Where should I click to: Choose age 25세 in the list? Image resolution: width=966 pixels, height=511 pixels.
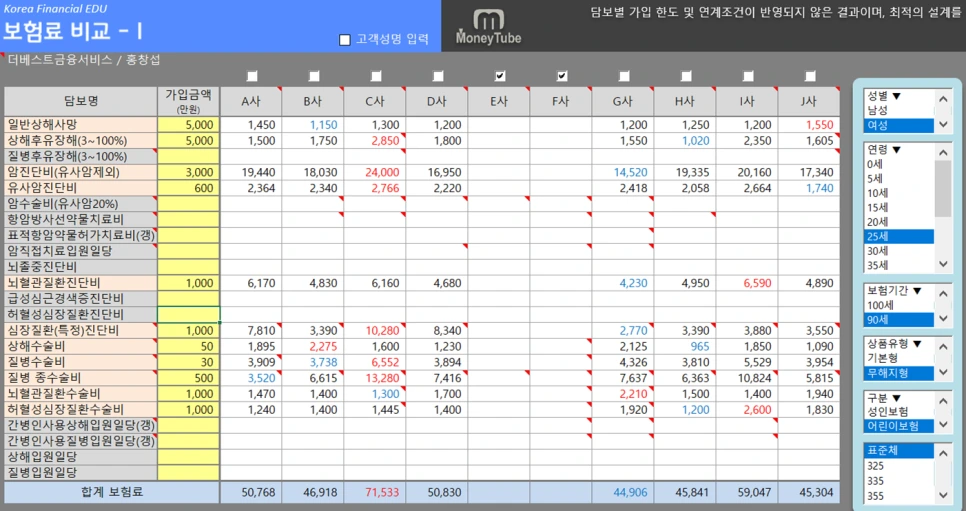pyautogui.click(x=899, y=237)
